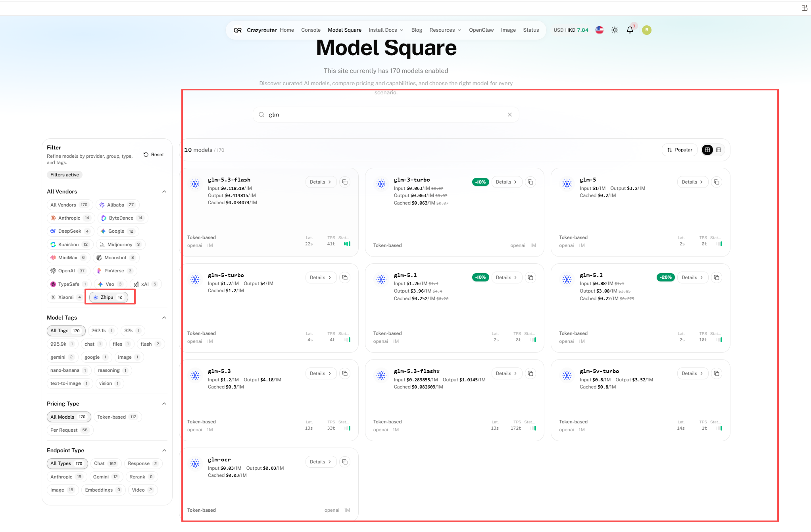811x532 pixels.
Task: Collapse the Endpoint Type section
Action: tap(164, 450)
